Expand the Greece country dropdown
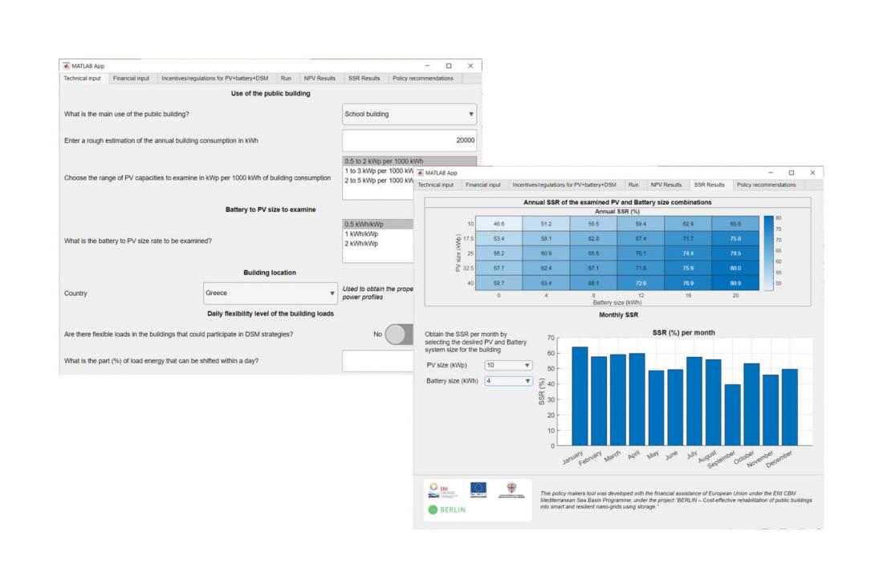This screenshot has height=588, width=883. 271,293
